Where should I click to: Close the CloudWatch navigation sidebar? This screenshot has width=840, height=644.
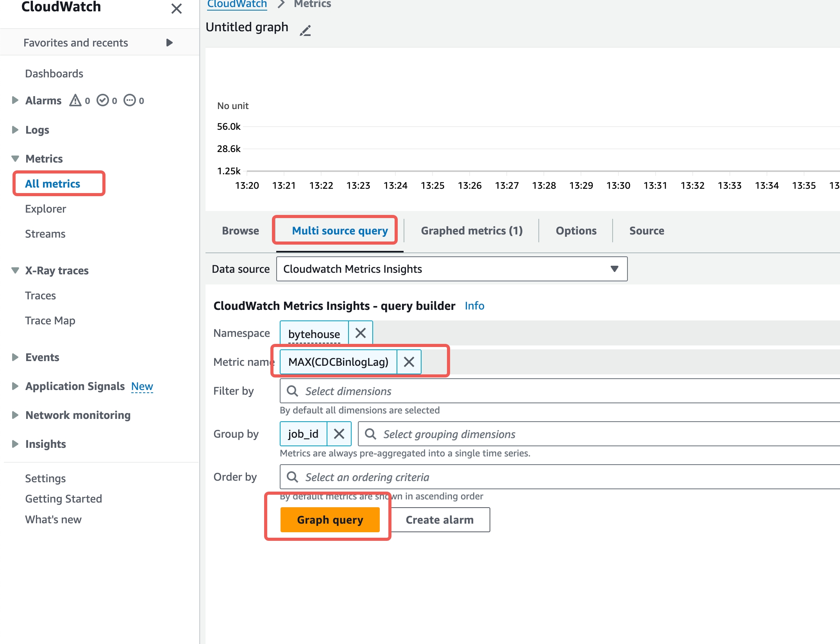pos(177,9)
